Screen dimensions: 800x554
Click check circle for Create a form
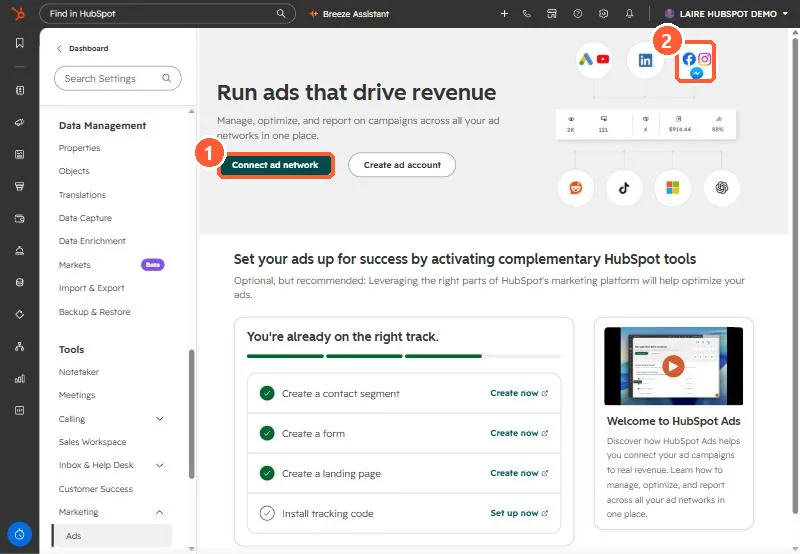[267, 433]
